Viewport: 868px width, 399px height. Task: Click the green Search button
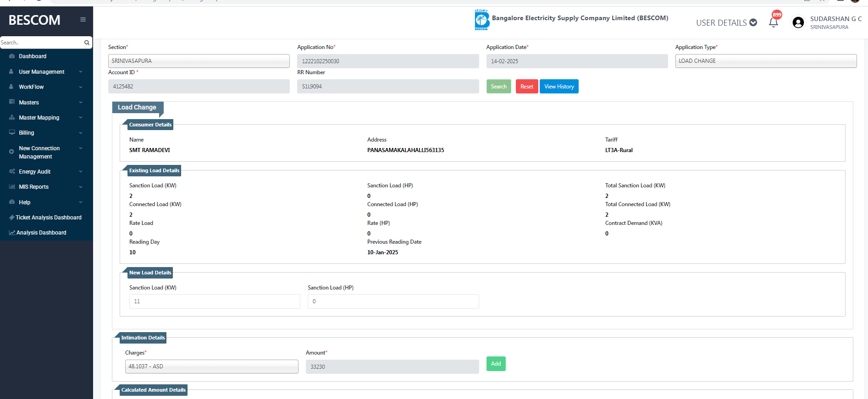[498, 86]
